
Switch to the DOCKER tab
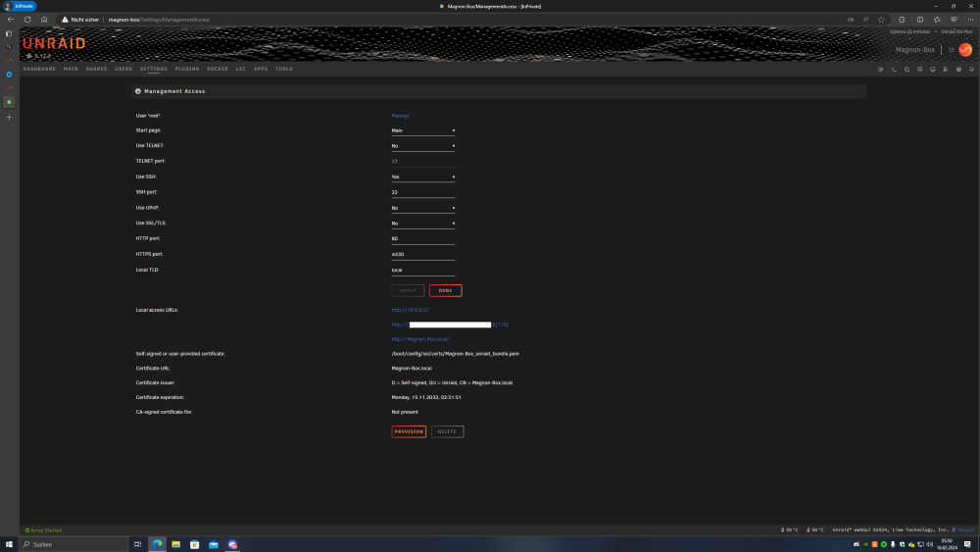(218, 69)
